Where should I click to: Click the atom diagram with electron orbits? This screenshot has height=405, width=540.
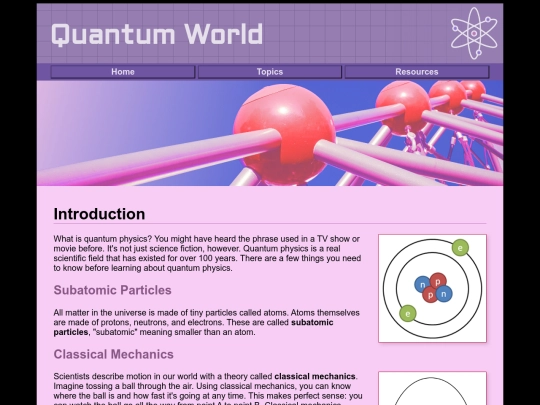(x=433, y=289)
